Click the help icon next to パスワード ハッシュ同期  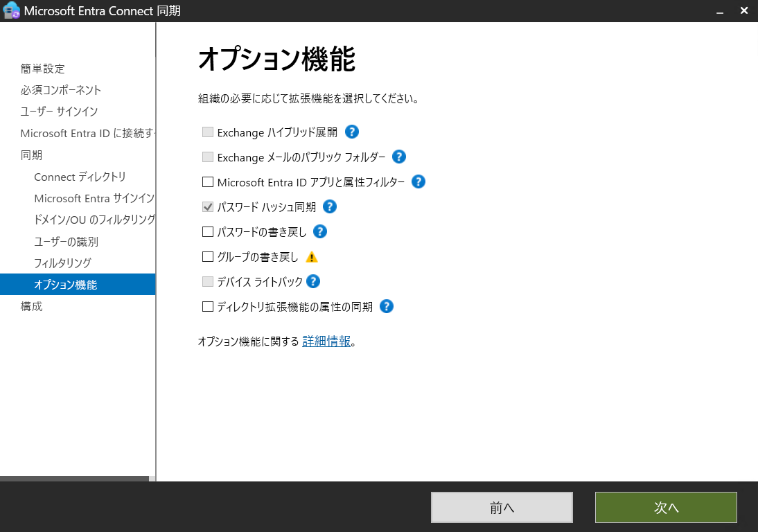(x=329, y=206)
